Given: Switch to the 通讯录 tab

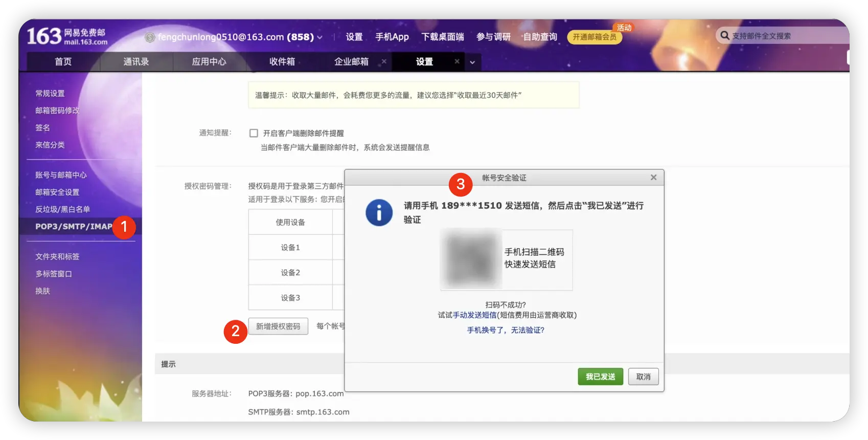Looking at the screenshot, I should [x=136, y=61].
